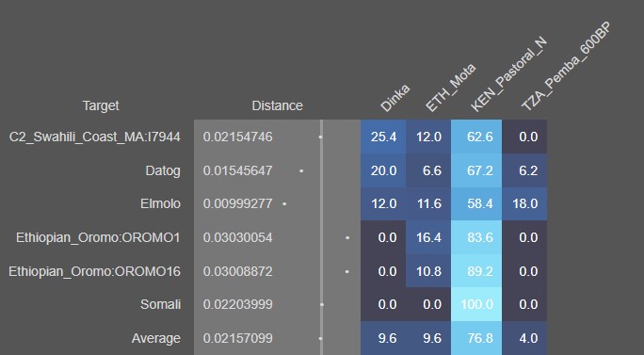Select the 83.6 cell for OROMO1
This screenshot has width=644, height=355.
[476, 237]
